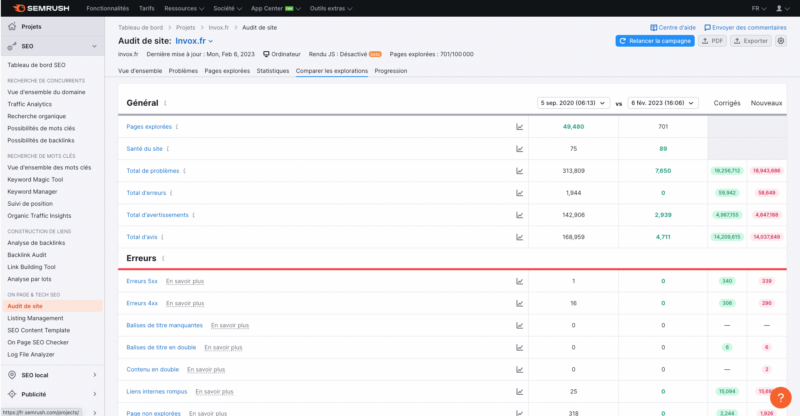Click the Exporter button
Image resolution: width=800 pixels, height=416 pixels.
point(751,41)
